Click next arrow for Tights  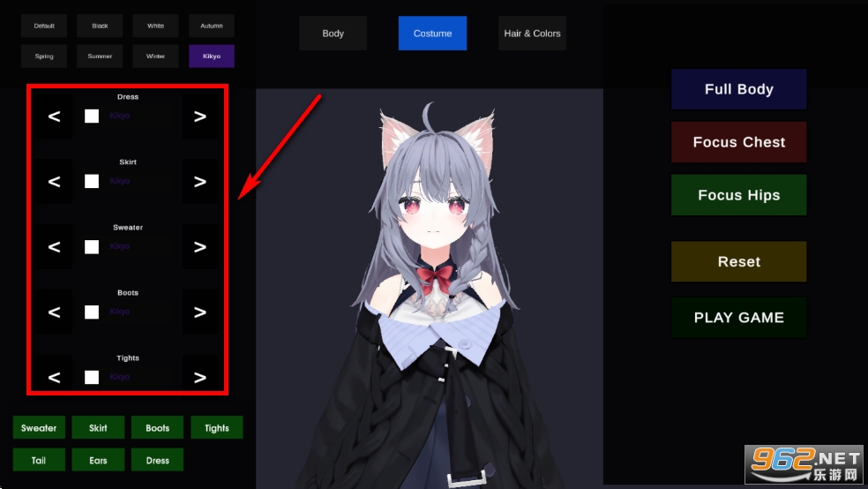coord(200,378)
